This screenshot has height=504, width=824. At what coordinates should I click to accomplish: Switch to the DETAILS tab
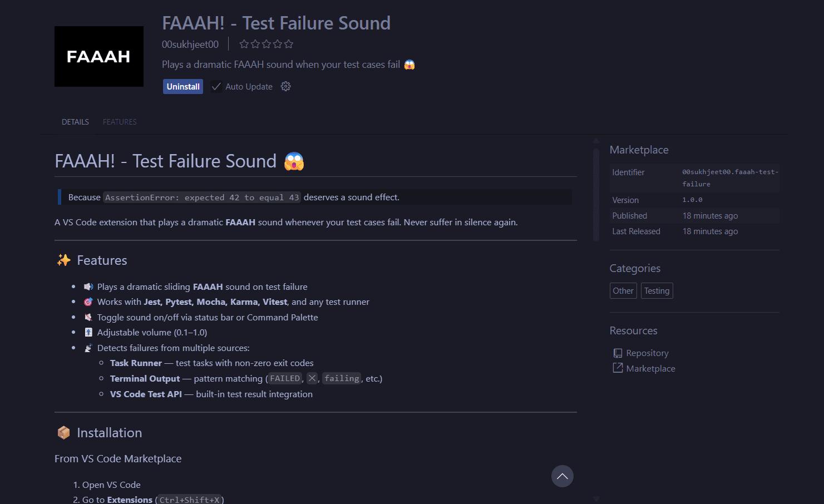(x=75, y=122)
